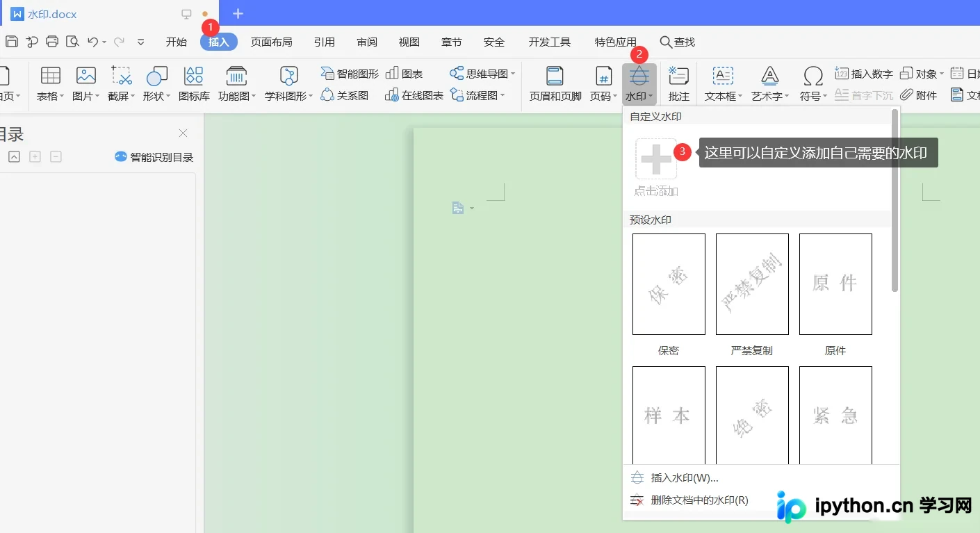The width and height of the screenshot is (980, 533).
Task: Expand the quick access toolbar customize arrow
Action: [x=140, y=42]
